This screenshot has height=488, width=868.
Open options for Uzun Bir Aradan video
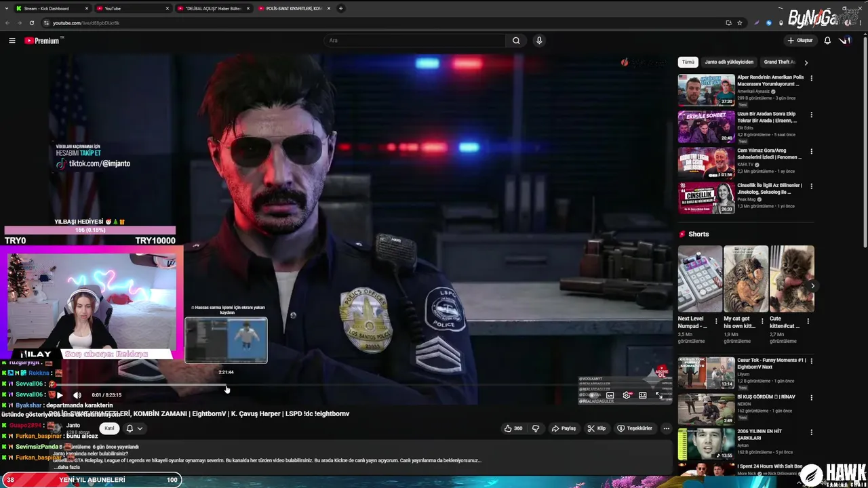pos(811,115)
